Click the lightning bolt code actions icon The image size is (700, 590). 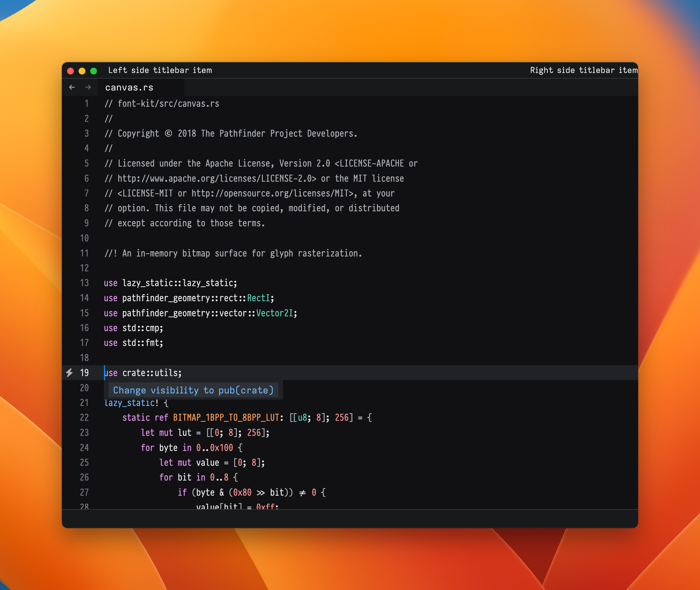[x=69, y=373]
